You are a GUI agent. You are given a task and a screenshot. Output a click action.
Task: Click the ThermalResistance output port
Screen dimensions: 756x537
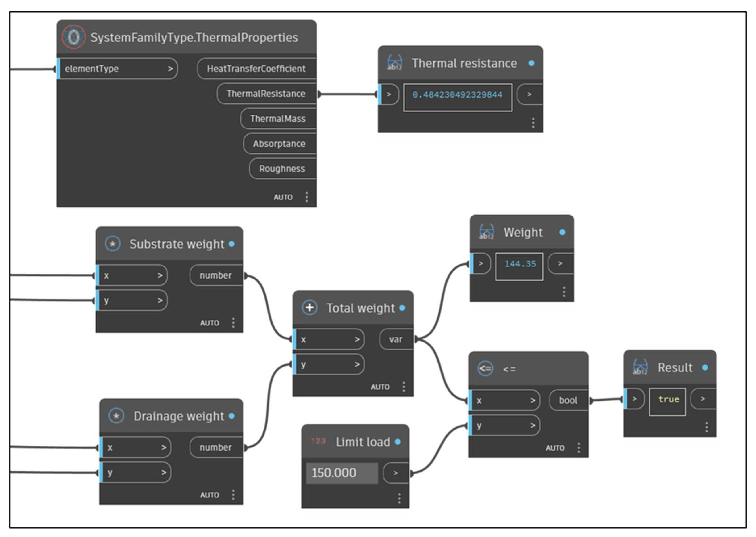(x=266, y=94)
